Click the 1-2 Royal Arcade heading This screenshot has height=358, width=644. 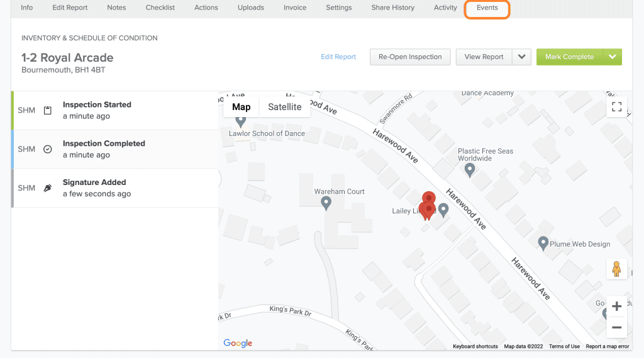pos(67,57)
